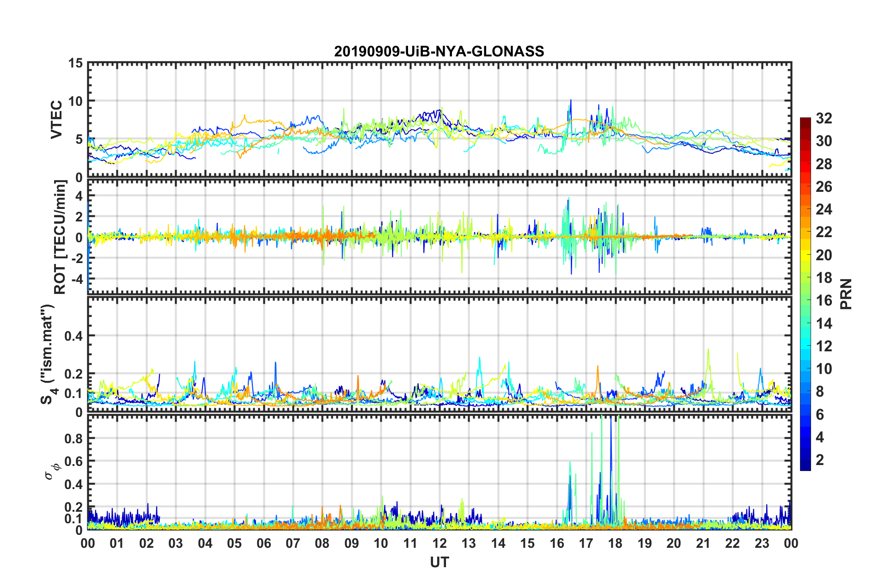Click the UT axis tick label "06"
This screenshot has height=588, width=879.
click(x=264, y=543)
